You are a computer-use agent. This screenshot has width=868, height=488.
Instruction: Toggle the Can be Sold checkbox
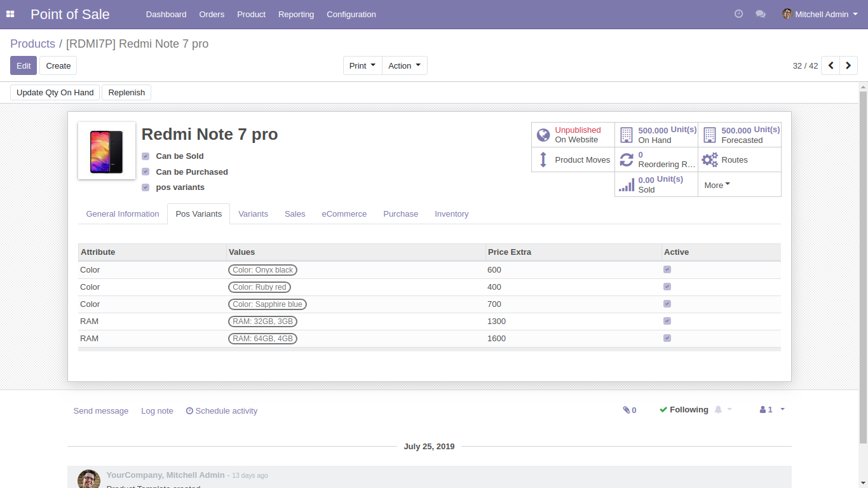146,156
